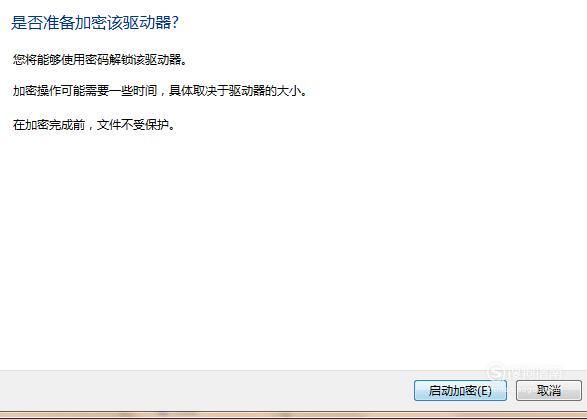Click the word 解锁 in the first paragraph

click(121, 60)
